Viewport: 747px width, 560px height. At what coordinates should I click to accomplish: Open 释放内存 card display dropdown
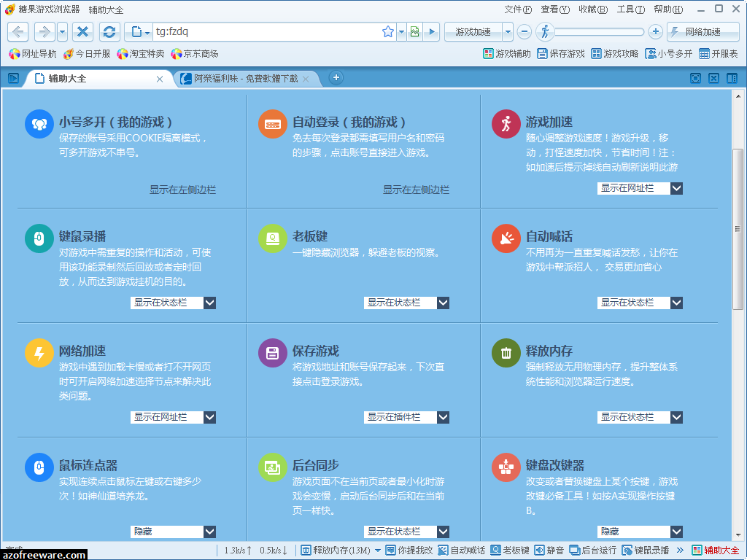(640, 416)
